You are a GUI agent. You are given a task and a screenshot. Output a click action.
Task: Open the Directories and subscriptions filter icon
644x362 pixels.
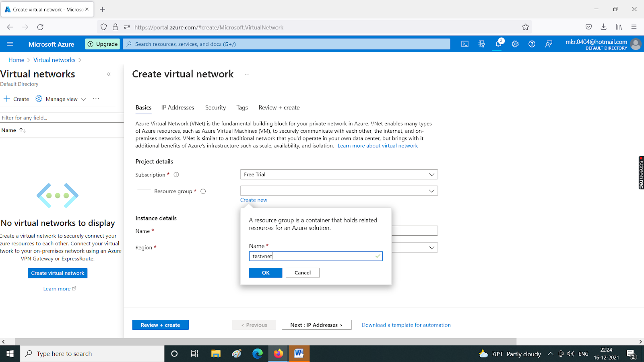481,44
